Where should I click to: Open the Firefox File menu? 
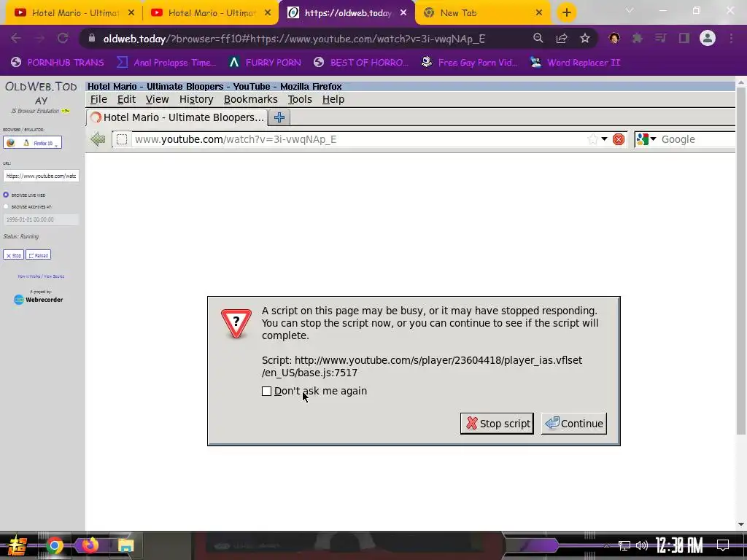coord(98,99)
